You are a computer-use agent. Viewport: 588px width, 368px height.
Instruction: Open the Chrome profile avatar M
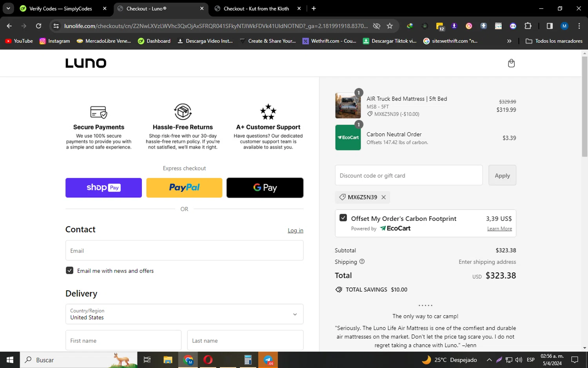point(564,26)
